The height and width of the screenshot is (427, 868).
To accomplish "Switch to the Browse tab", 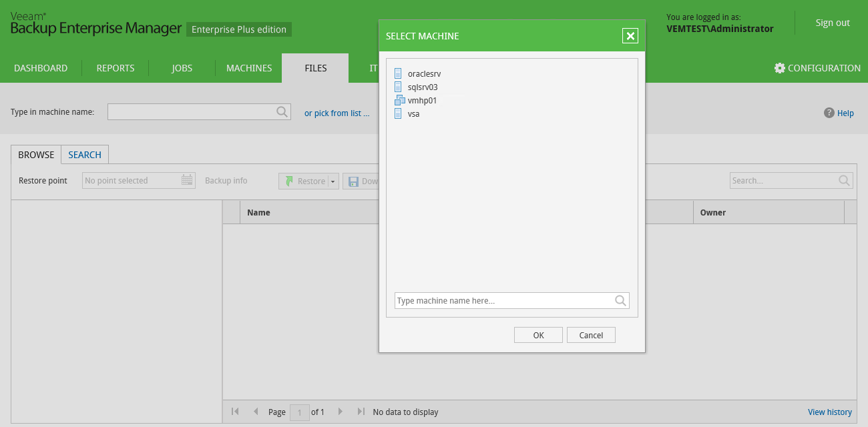I will pos(36,155).
